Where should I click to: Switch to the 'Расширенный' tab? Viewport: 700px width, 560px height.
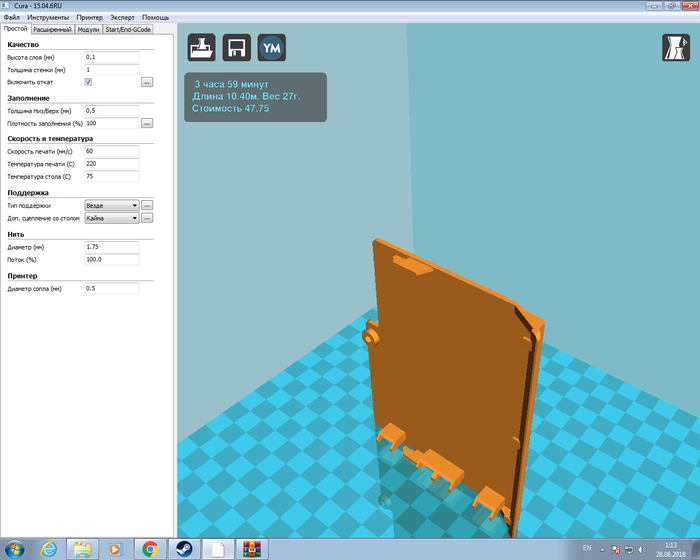[52, 30]
